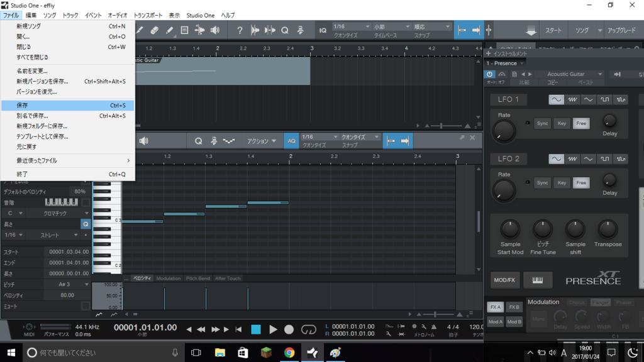
Task: Select the Eraser tool in the top toolbar
Action: click(x=155, y=30)
